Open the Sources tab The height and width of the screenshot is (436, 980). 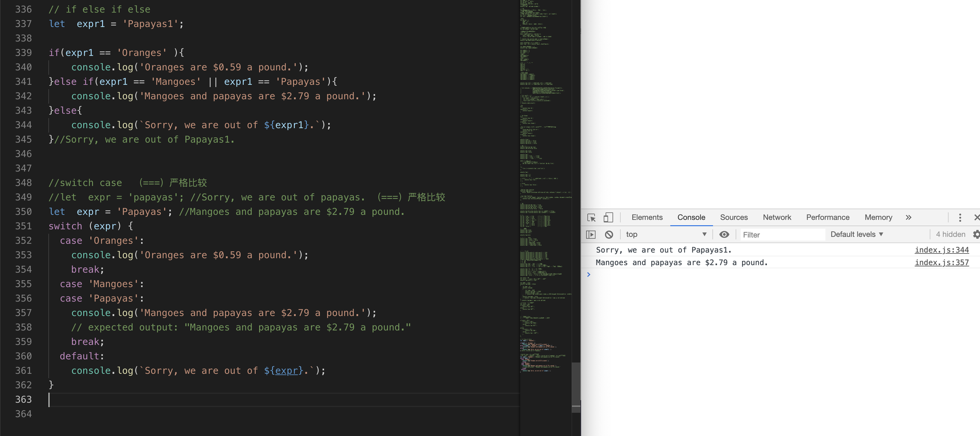733,217
